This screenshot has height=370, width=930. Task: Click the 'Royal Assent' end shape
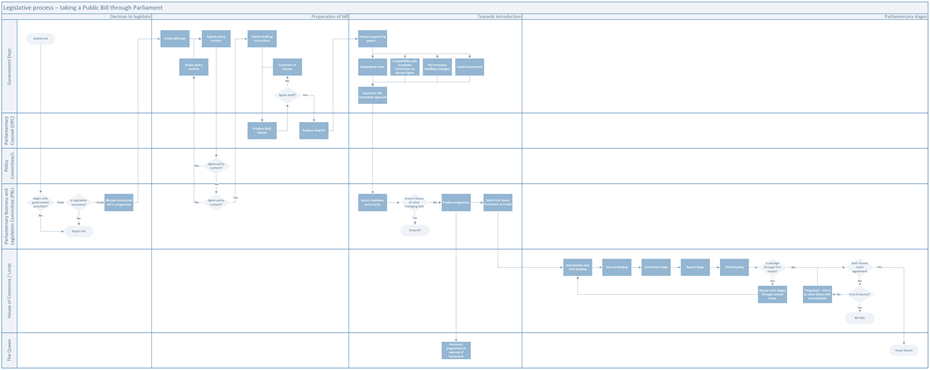[904, 350]
